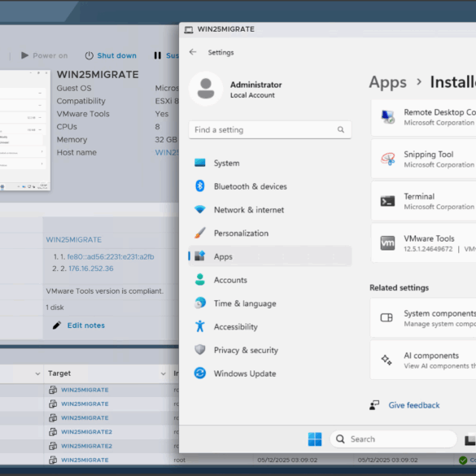Open the Windows Start button
The width and height of the screenshot is (476, 476).
coord(315,439)
